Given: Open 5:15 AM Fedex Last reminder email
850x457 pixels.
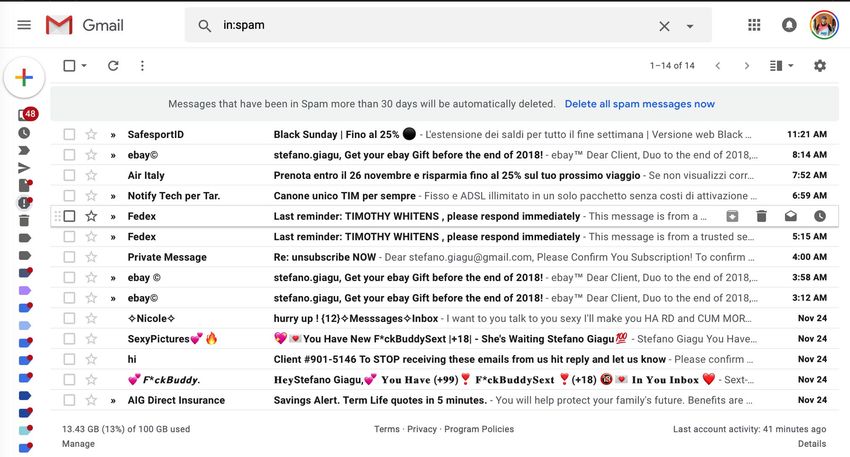Looking at the screenshot, I should pos(445,236).
